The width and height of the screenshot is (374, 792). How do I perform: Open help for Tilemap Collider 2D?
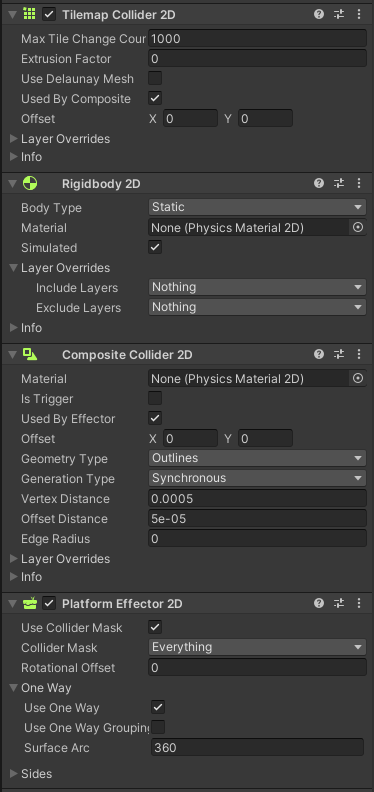tap(318, 14)
